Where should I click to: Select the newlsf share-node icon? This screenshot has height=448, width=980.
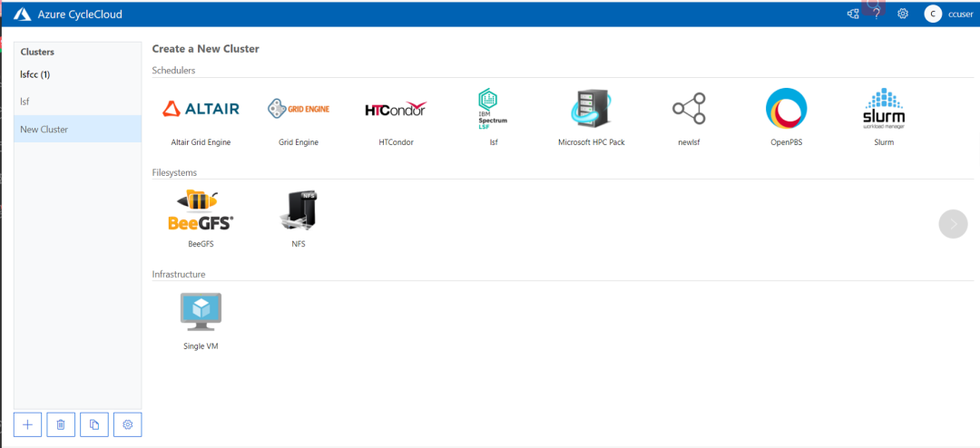tap(689, 109)
